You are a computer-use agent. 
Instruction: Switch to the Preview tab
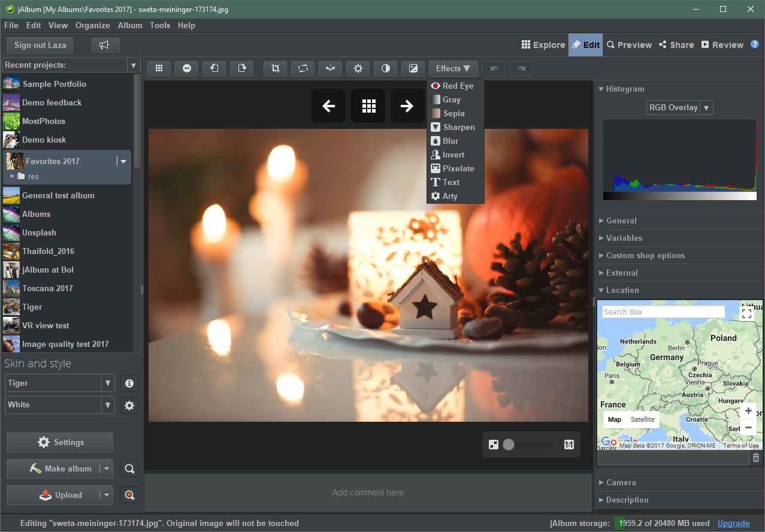pos(629,45)
